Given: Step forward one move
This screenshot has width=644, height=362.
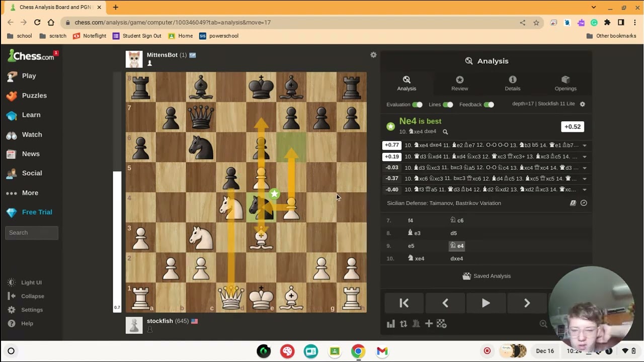Looking at the screenshot, I should point(527,303).
